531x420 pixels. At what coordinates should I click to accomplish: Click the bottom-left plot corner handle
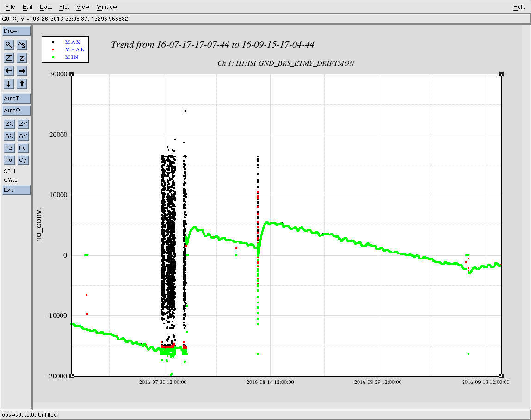71,376
